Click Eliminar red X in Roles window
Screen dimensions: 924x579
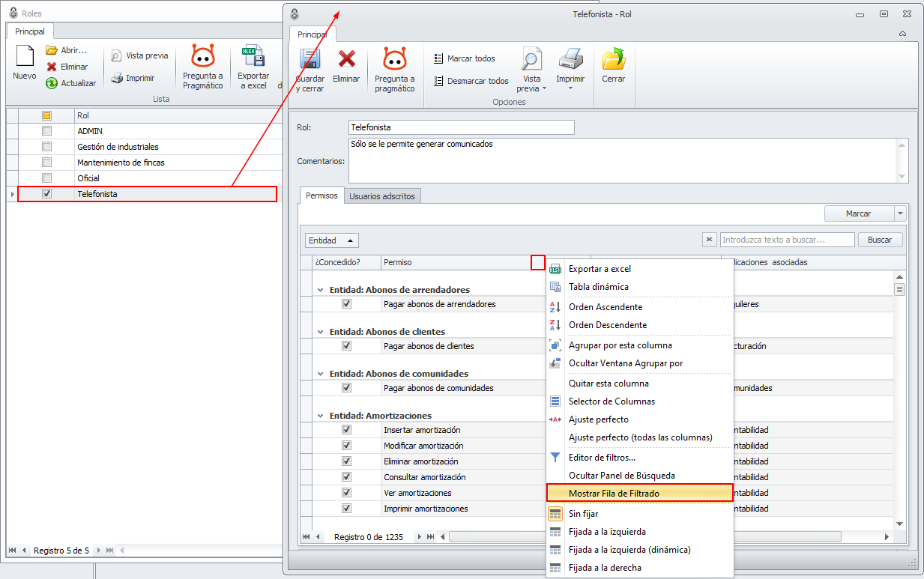tap(52, 67)
